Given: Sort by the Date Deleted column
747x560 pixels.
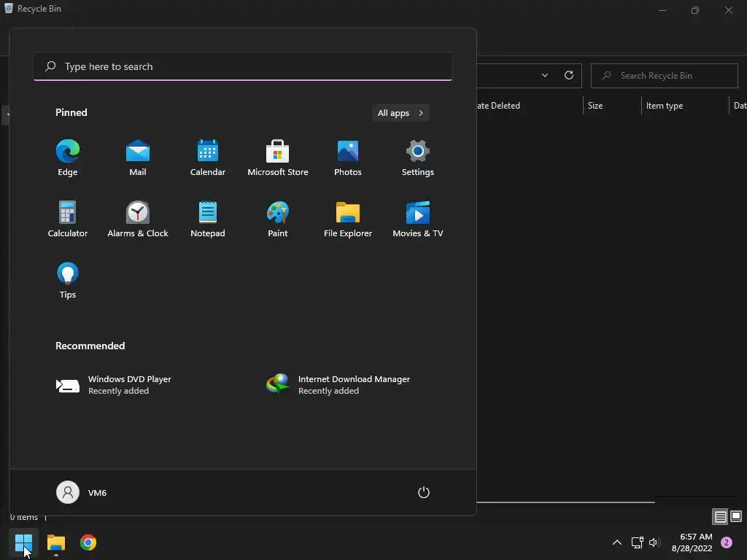Looking at the screenshot, I should tap(530, 106).
